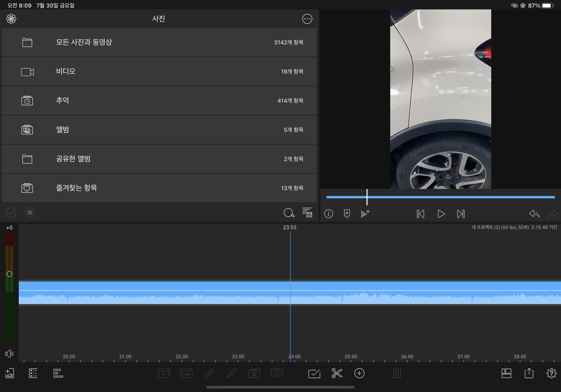The height and width of the screenshot is (392, 561).
Task: Redo the last undone edit
Action: pos(553,214)
